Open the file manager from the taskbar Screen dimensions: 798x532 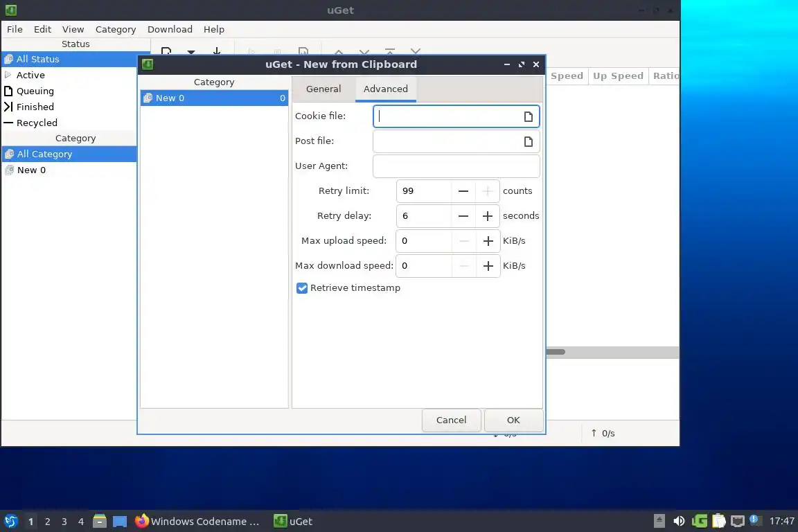tap(100, 521)
